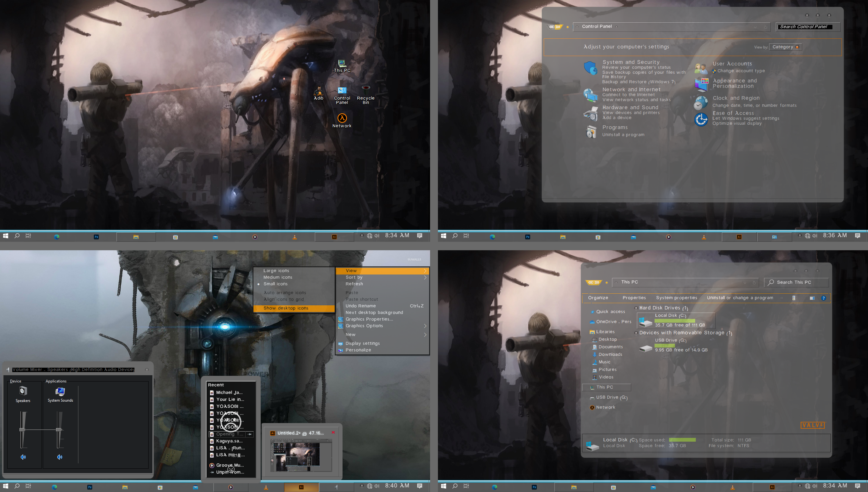Click Unpin from taskbar in the jump list
The height and width of the screenshot is (492, 868).
[x=230, y=472]
